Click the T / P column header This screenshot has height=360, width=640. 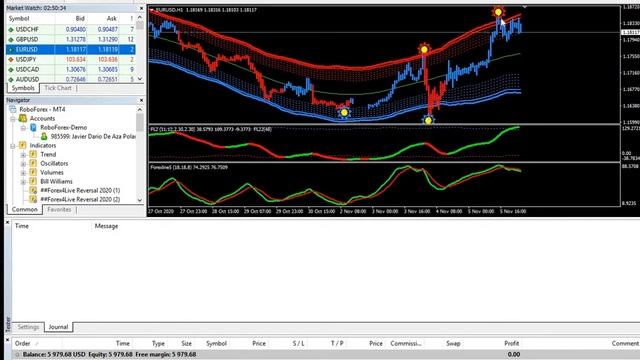[x=337, y=343]
